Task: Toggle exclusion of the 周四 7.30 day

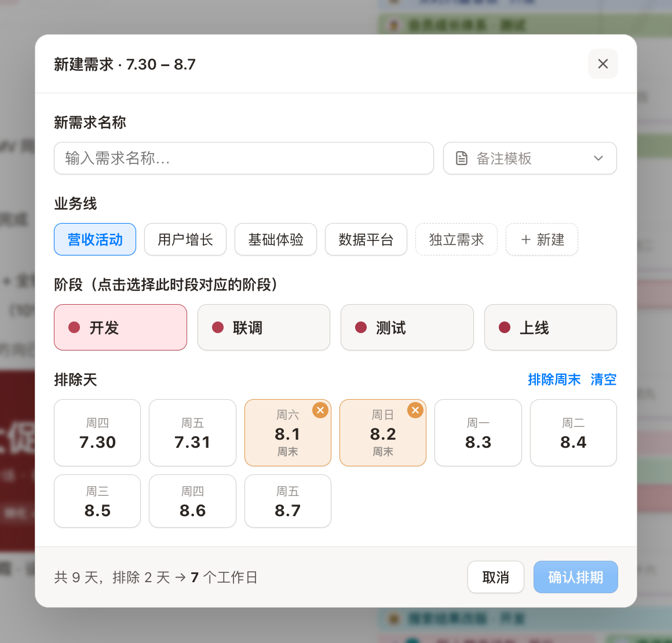Action: coord(97,433)
